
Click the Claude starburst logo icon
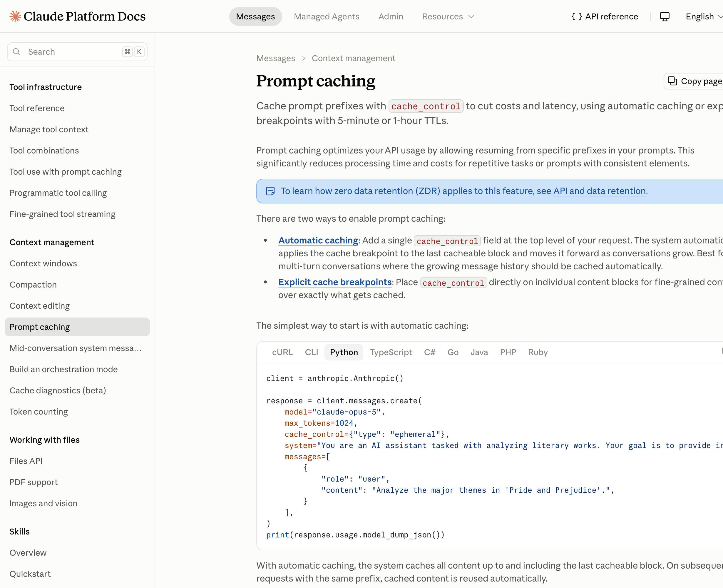[x=15, y=16]
